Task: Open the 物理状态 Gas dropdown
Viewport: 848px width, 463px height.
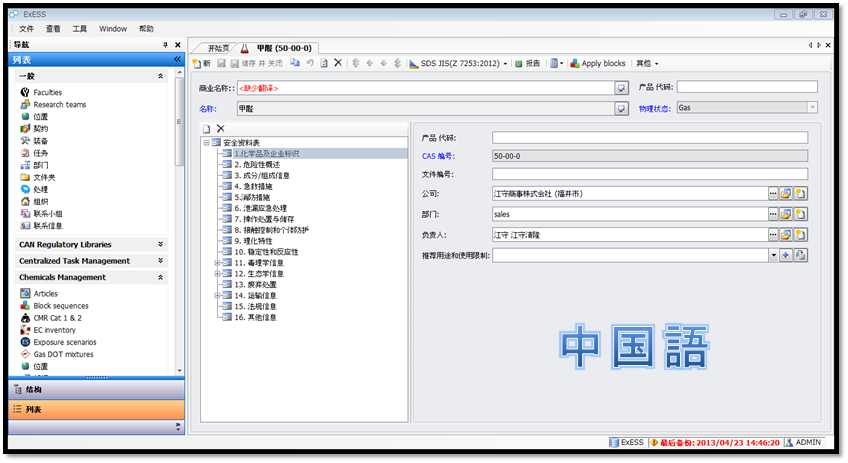Action: coord(812,107)
